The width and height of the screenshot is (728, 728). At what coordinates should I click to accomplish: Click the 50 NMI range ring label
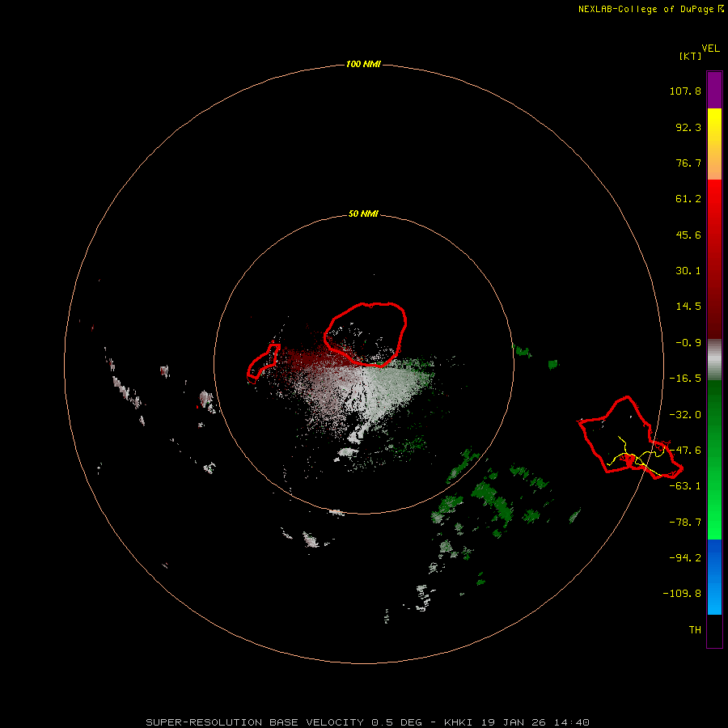pyautogui.click(x=363, y=214)
